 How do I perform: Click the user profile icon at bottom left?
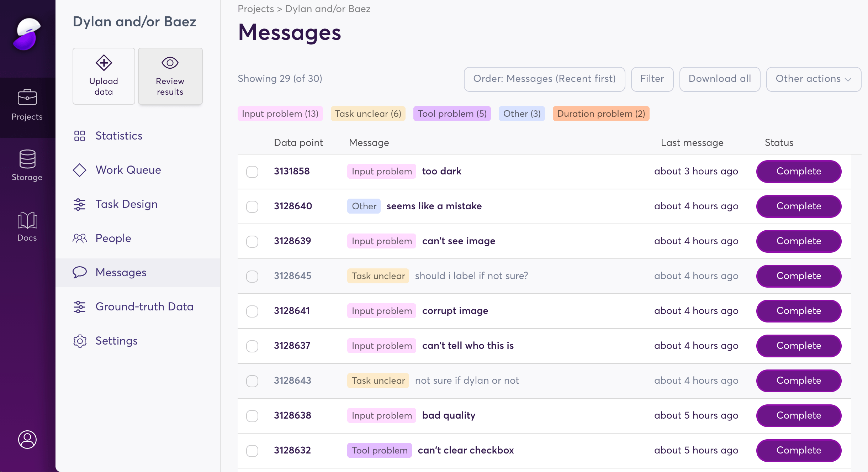(x=27, y=440)
